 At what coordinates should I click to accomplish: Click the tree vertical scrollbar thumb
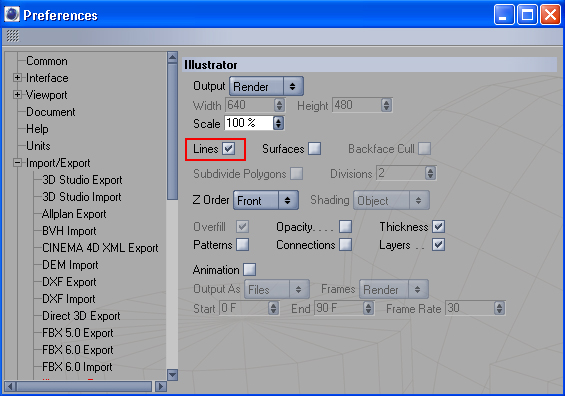click(173, 131)
